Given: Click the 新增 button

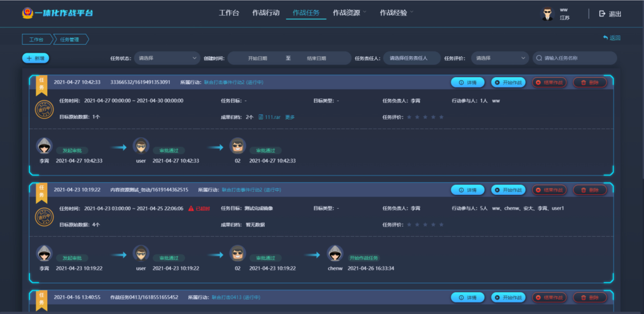Looking at the screenshot, I should pos(36,58).
